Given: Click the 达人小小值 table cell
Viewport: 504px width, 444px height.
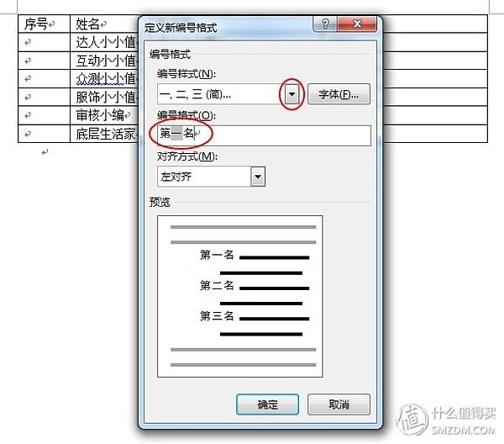Looking at the screenshot, I should [x=105, y=42].
